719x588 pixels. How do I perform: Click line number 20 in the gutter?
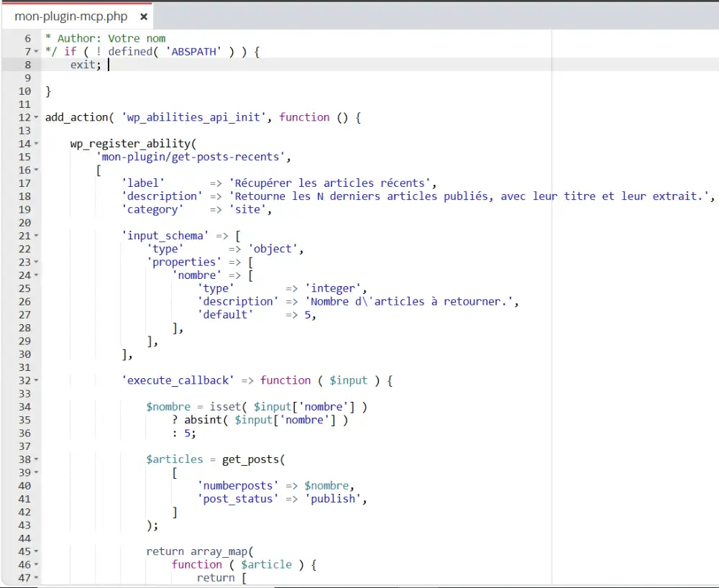pos(24,223)
